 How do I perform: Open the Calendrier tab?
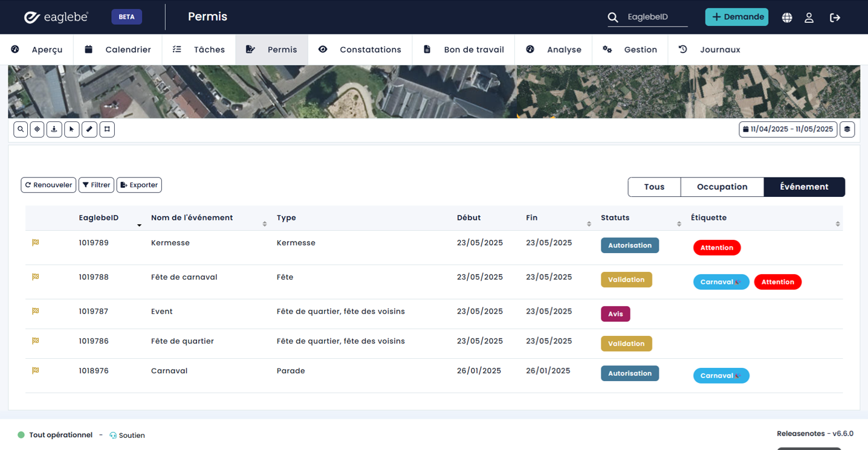(118, 50)
